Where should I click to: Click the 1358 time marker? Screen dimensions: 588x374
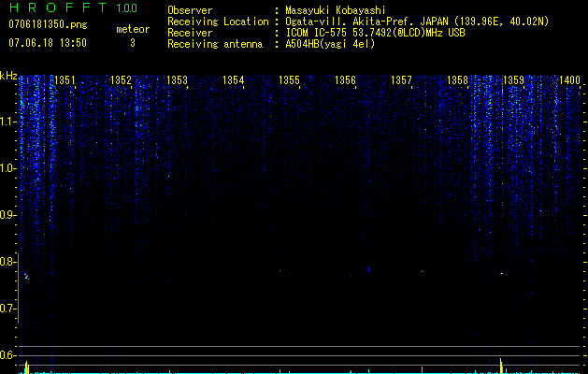pos(458,80)
